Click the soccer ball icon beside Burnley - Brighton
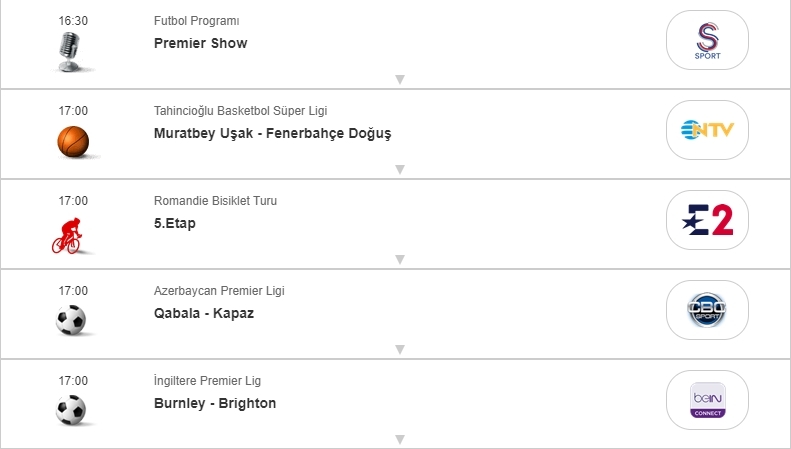 (x=72, y=409)
